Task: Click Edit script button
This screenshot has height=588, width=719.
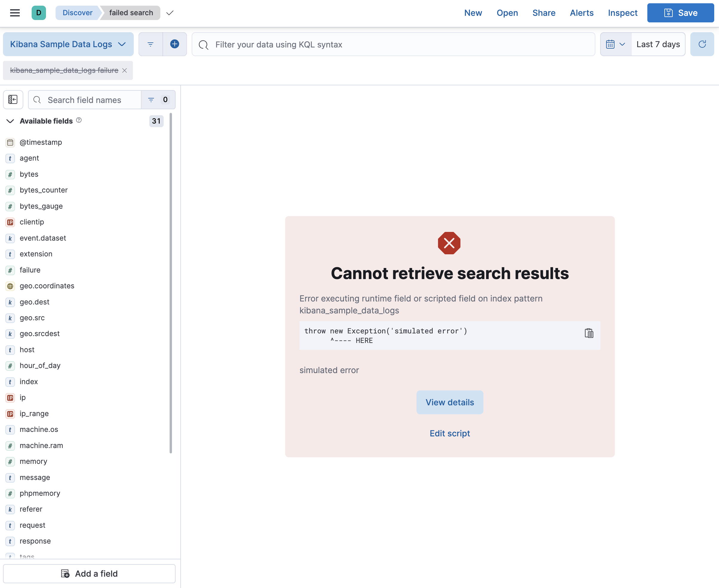Action: 450,433
